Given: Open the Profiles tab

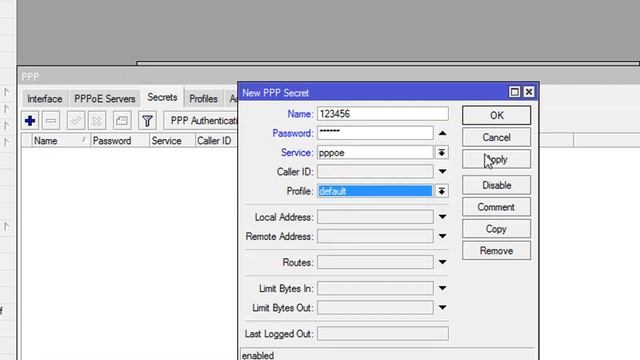Looking at the screenshot, I should click(x=203, y=99).
